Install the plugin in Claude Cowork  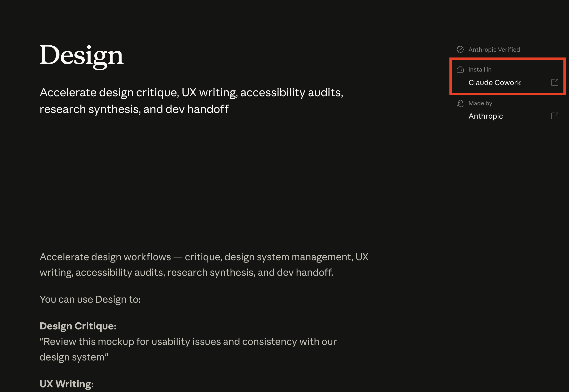[494, 83]
